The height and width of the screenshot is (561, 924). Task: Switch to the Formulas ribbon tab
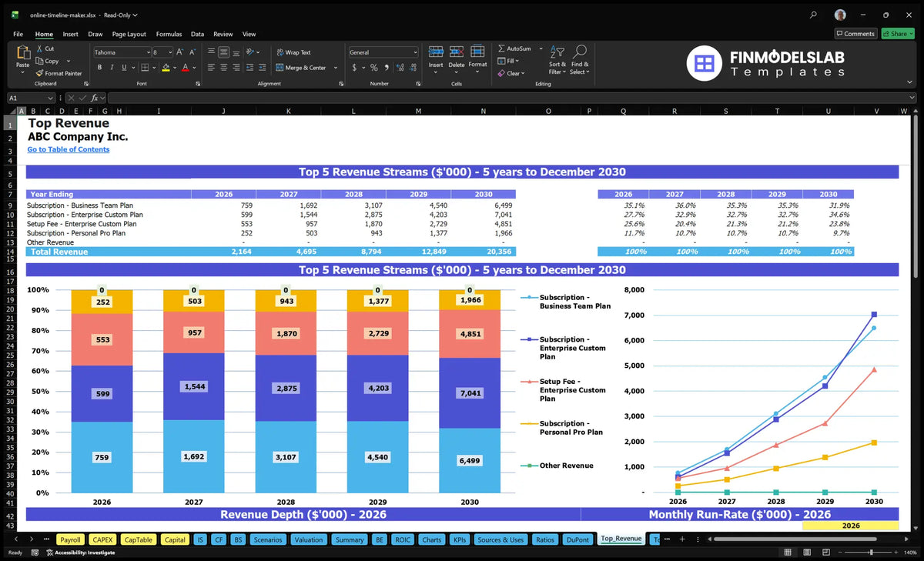click(x=169, y=34)
